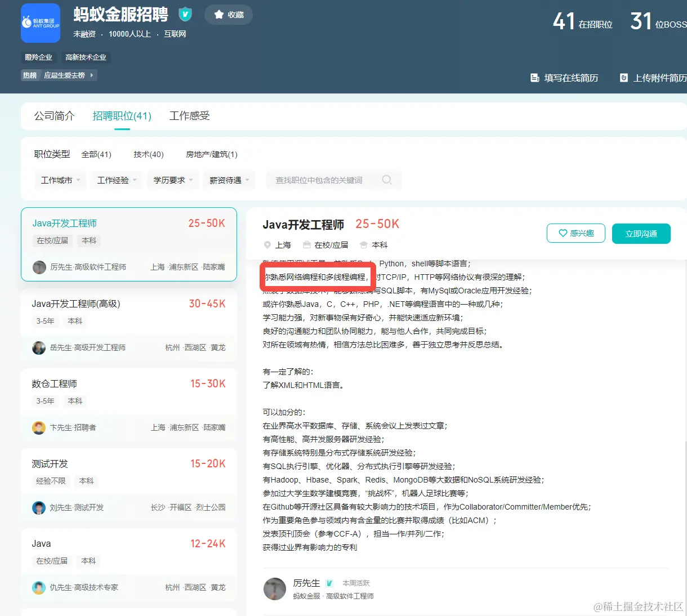Viewport: 687px width, 616px height.
Task: Click the document icon beside 填写在线简历
Action: coord(535,78)
